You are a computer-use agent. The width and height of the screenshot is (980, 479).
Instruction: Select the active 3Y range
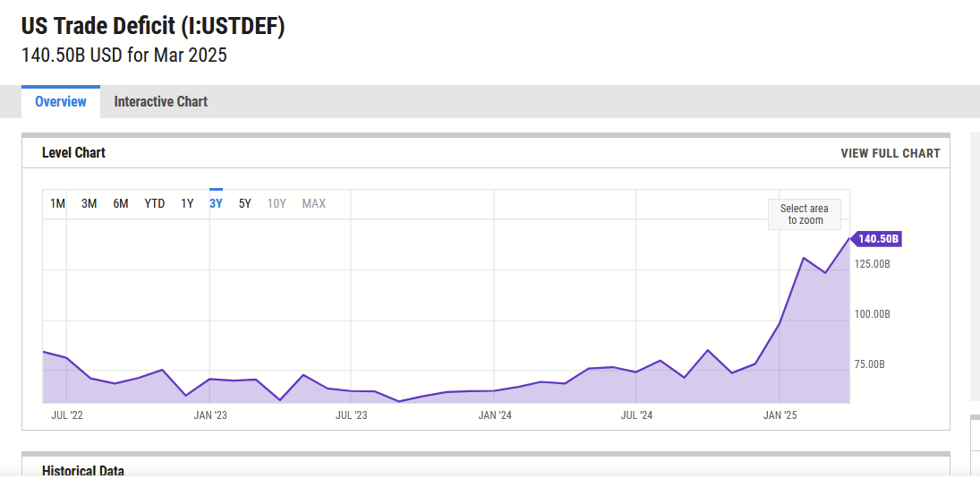click(216, 203)
